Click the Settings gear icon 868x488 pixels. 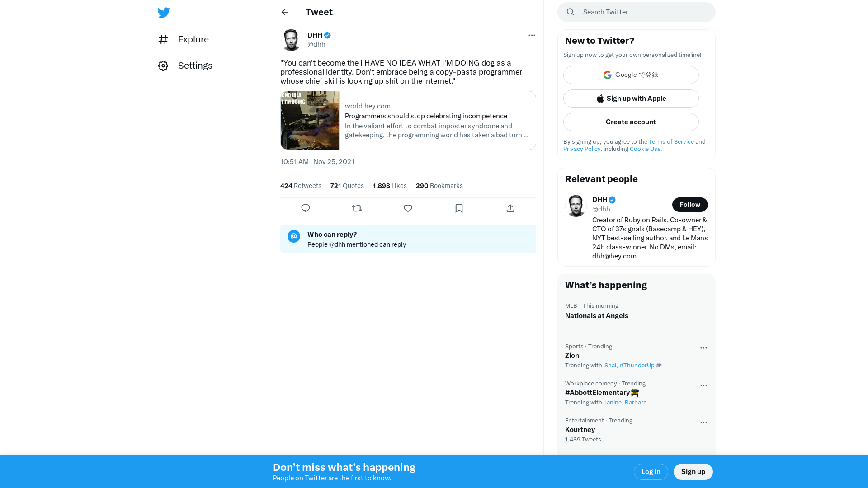coord(163,66)
